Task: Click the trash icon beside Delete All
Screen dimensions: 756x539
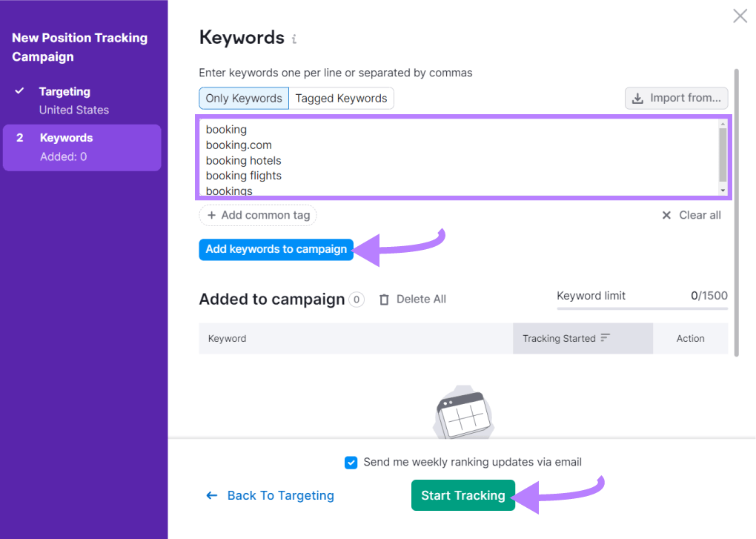Action: pos(384,299)
